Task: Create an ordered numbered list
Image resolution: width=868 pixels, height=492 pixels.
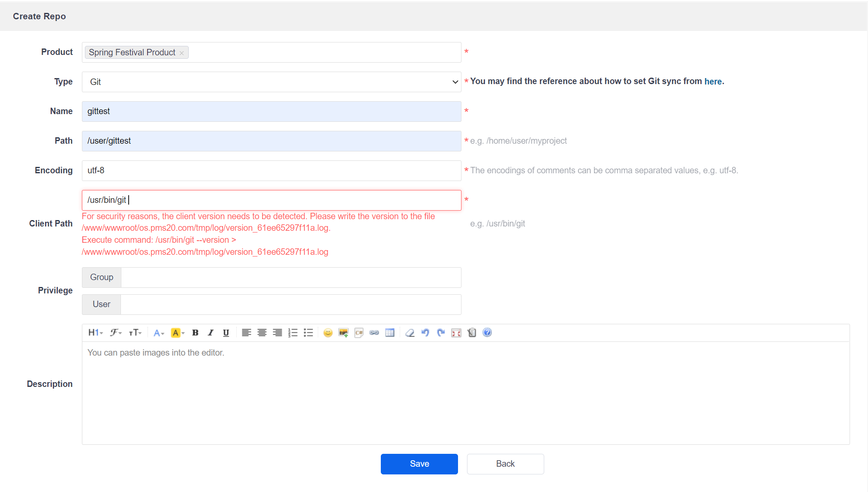Action: tap(292, 332)
